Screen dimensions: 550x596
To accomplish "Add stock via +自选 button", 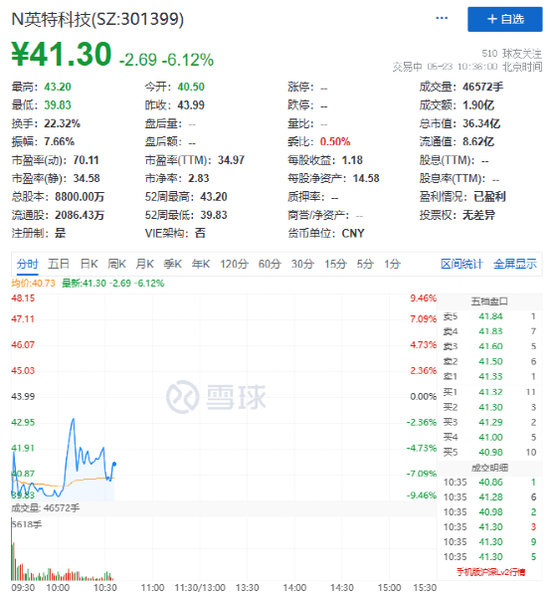I will pos(505,19).
